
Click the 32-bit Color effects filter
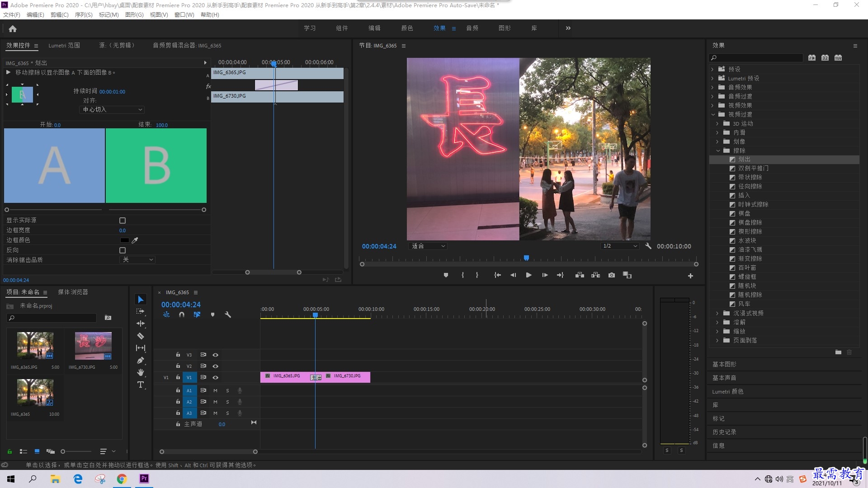coord(825,58)
